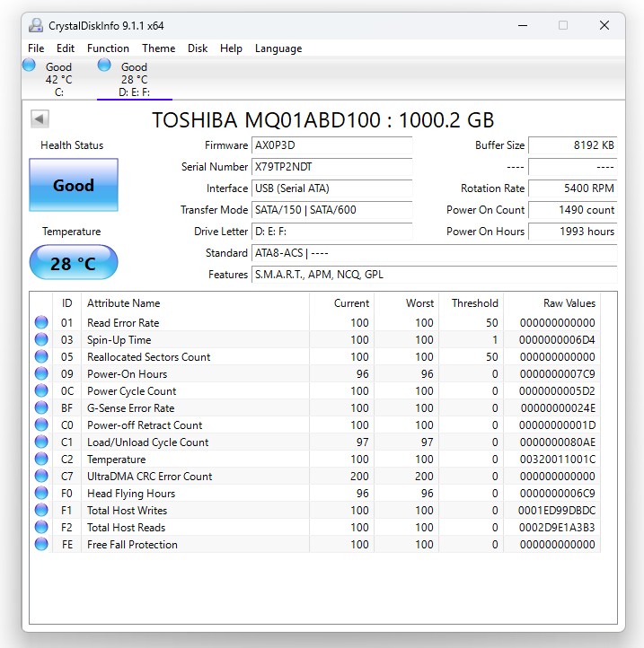Click status orb for Power-off Retract Count

(41, 425)
